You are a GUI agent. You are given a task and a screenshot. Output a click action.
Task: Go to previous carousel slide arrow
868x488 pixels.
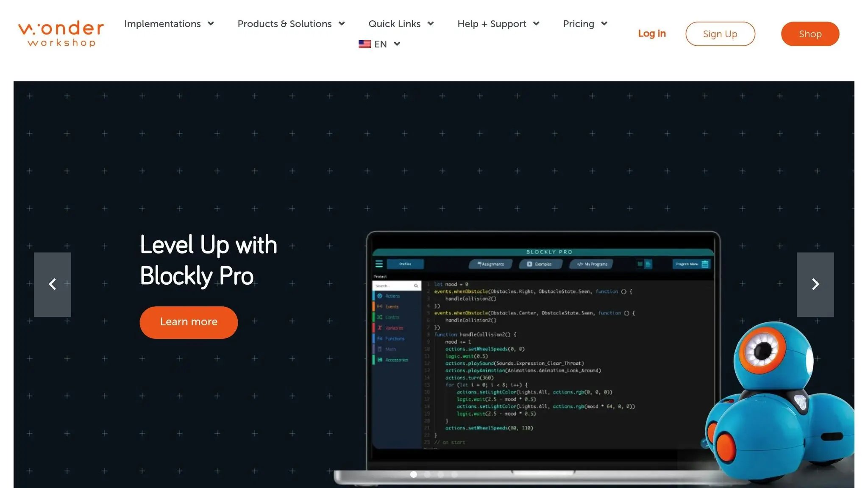(x=53, y=284)
